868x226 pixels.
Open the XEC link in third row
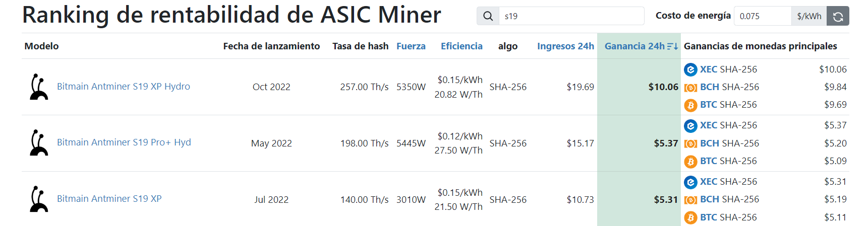(x=708, y=182)
